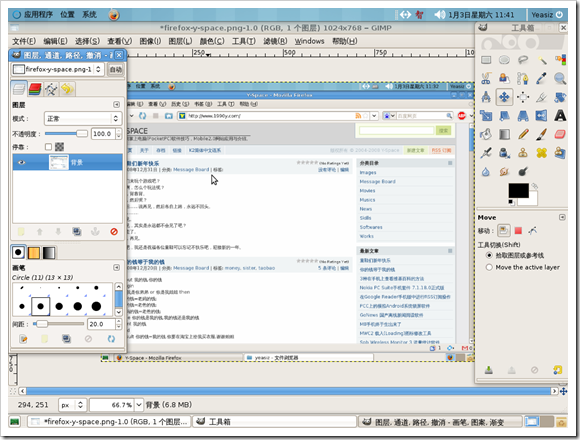
Task: Switch to the Patterns tab
Action: coord(34,253)
